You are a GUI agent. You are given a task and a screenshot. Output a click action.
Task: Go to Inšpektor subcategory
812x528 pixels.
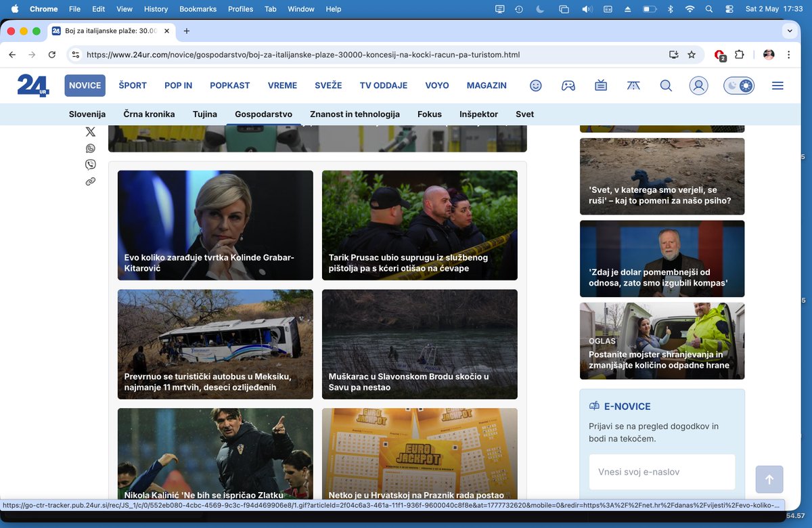(478, 114)
